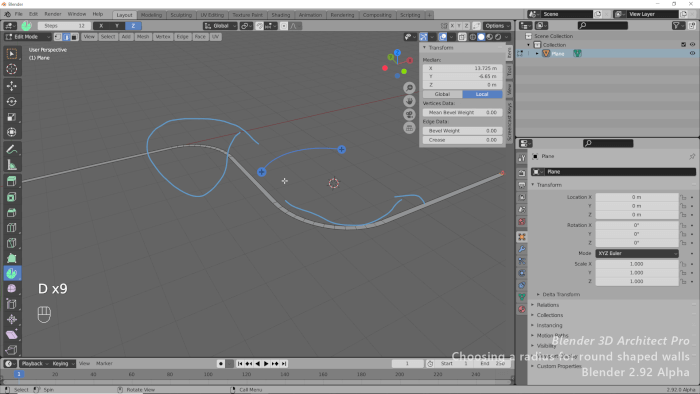This screenshot has width=700, height=394.
Task: Select the Inset Faces tool
Action: pyautogui.click(x=12, y=197)
